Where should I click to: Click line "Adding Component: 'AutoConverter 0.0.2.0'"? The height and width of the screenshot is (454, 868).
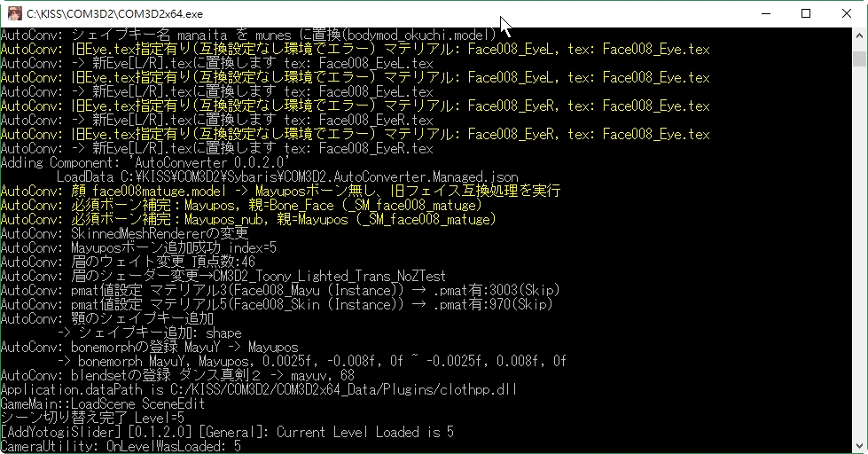145,163
